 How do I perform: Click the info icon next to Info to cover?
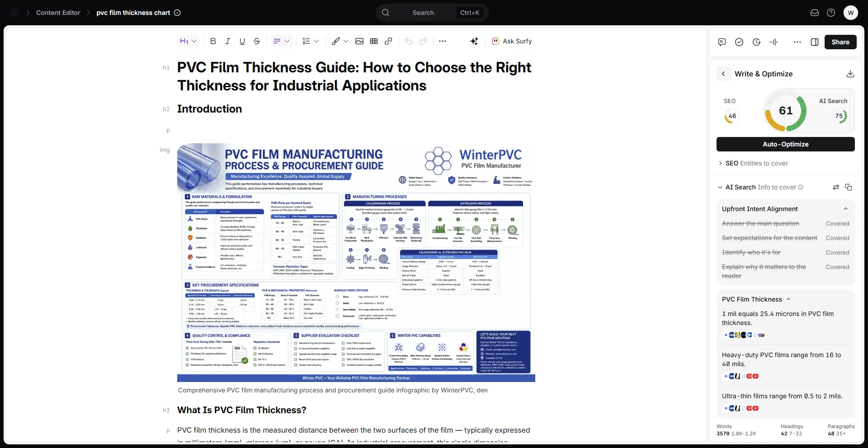pyautogui.click(x=801, y=187)
